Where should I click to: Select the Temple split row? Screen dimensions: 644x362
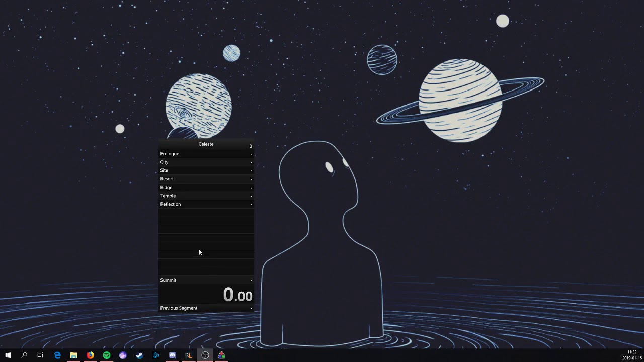tap(206, 196)
